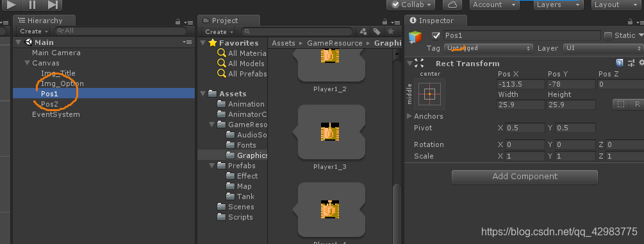Click Search by Label tag icon

tap(377, 31)
